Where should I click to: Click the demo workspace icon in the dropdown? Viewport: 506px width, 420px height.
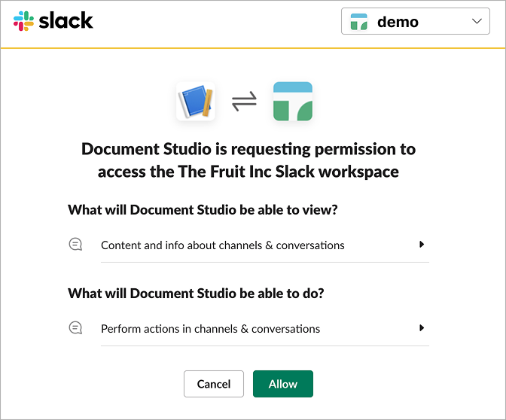[359, 22]
